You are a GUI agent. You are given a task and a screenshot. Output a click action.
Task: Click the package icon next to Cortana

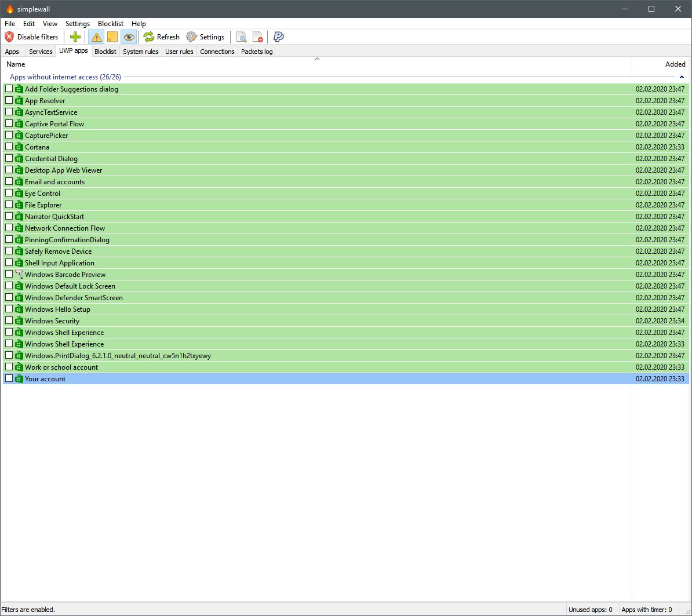click(x=19, y=147)
